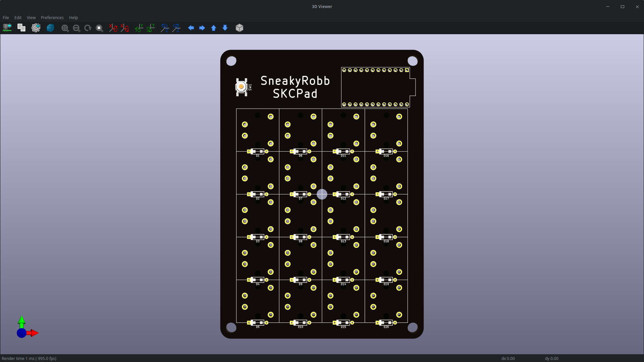Open the Preferences menu
This screenshot has height=362, width=644.
(x=52, y=17)
